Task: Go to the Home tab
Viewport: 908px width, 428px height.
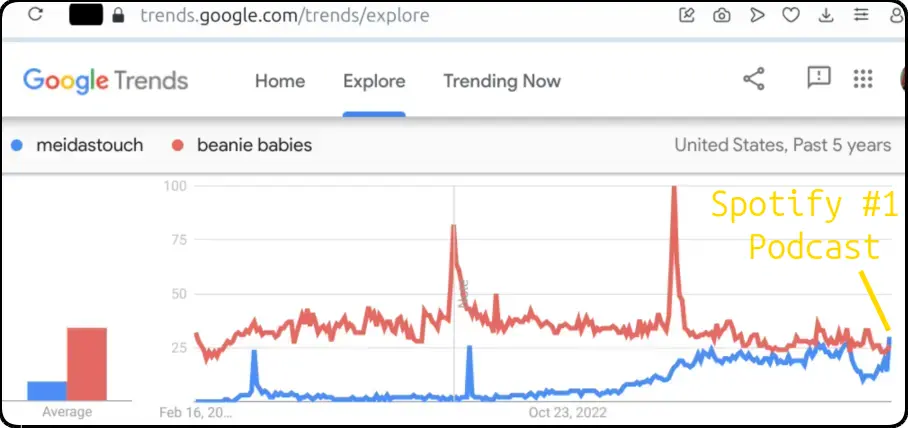Action: click(280, 81)
